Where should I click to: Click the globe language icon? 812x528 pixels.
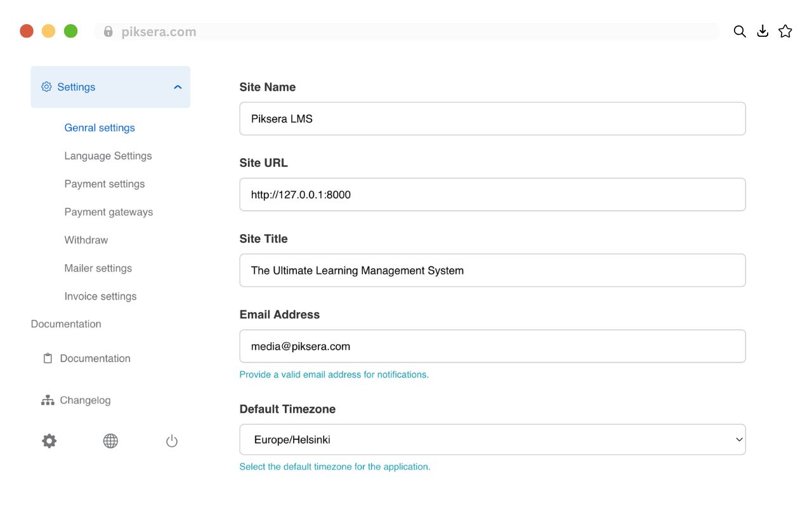110,441
